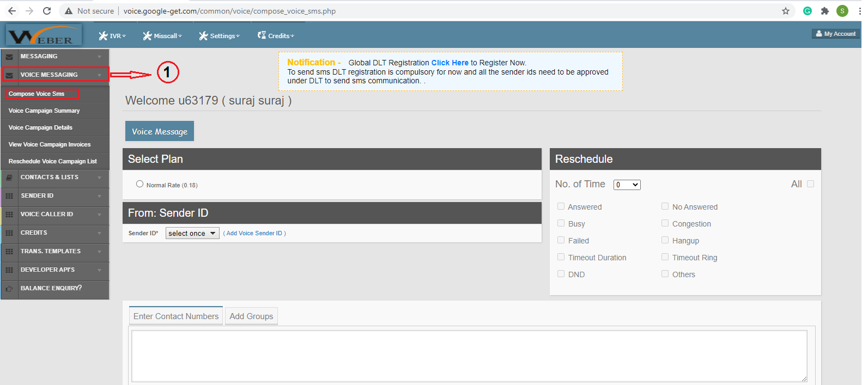Click the envelope icon beside Messaging
The width and height of the screenshot is (868, 385).
(x=9, y=57)
